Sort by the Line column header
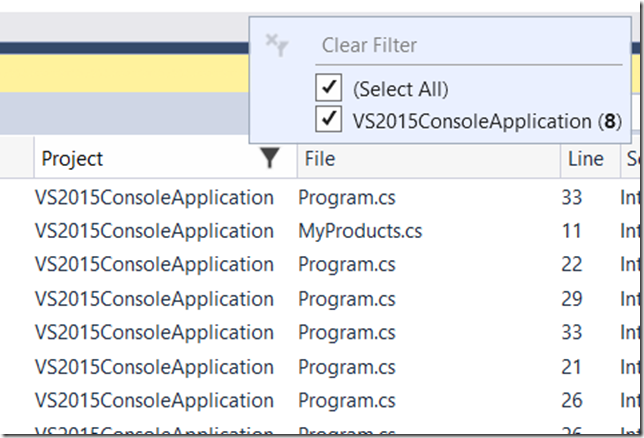The width and height of the screenshot is (644, 438). [x=585, y=159]
